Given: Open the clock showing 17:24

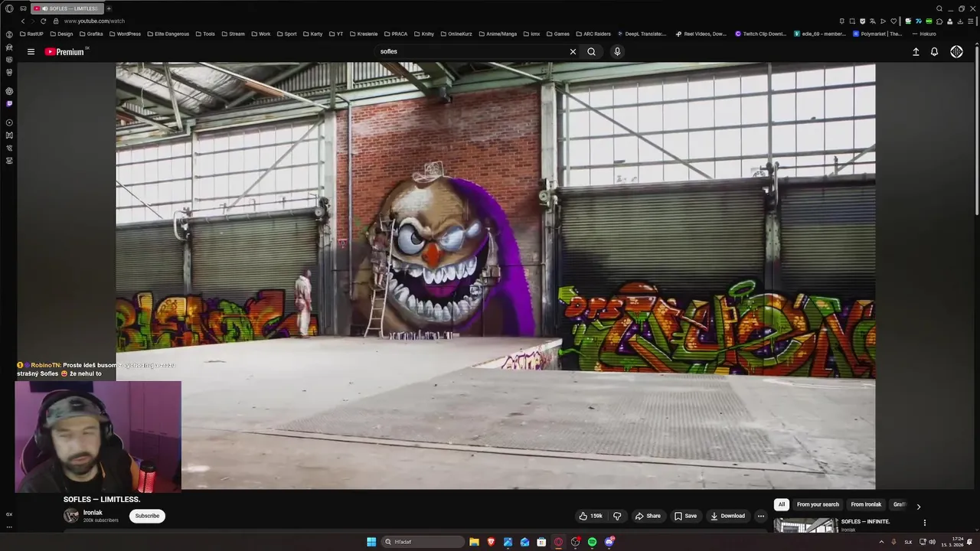Looking at the screenshot, I should (952, 542).
